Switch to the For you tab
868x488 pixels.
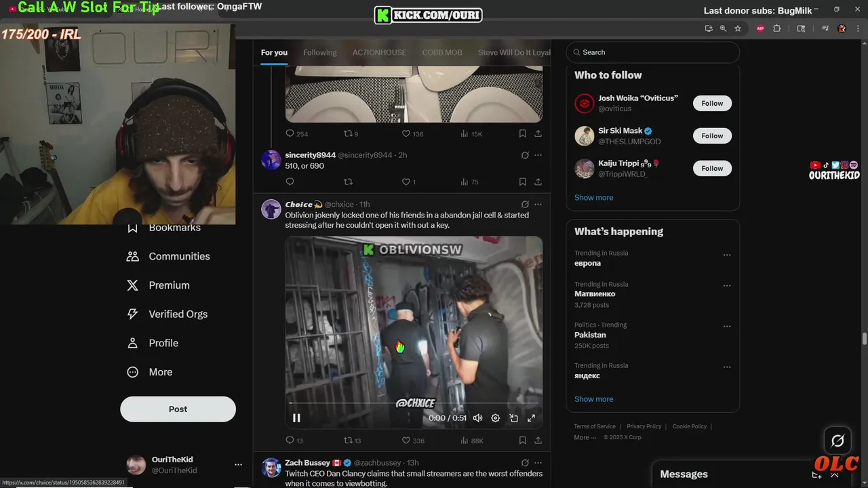coord(274,52)
